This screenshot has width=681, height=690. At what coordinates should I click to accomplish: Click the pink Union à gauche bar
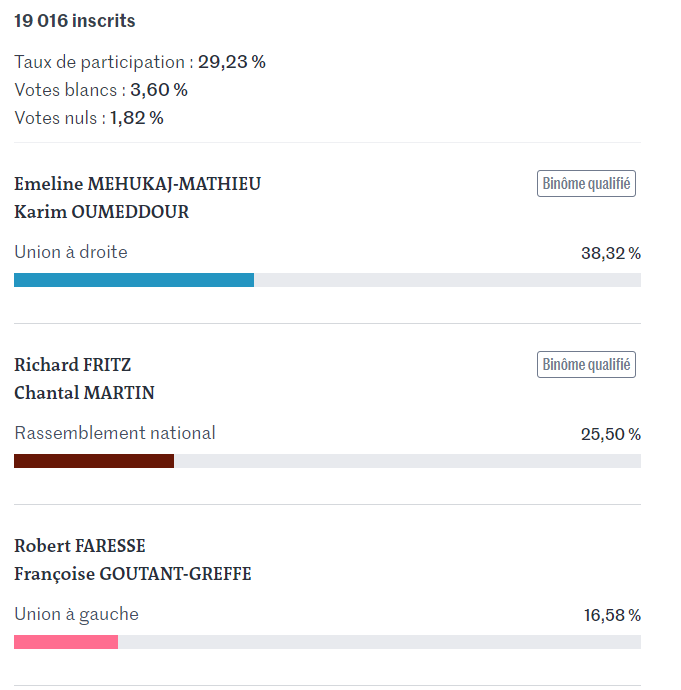(66, 642)
